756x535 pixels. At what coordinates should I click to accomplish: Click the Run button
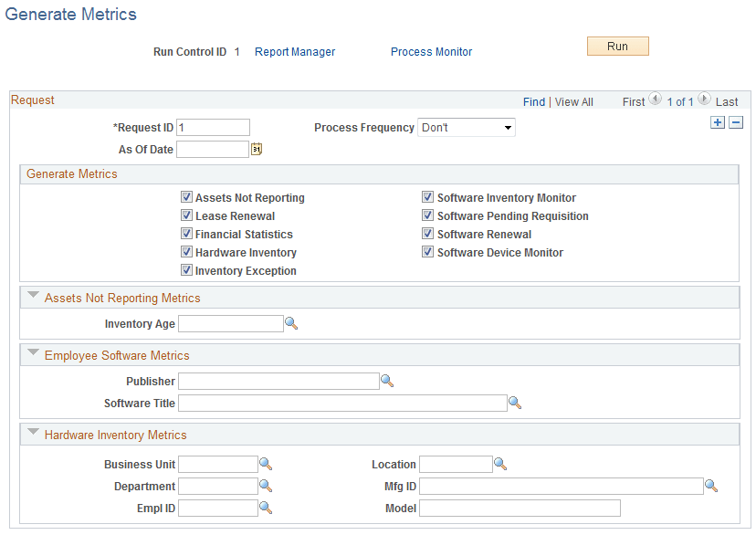pos(617,46)
